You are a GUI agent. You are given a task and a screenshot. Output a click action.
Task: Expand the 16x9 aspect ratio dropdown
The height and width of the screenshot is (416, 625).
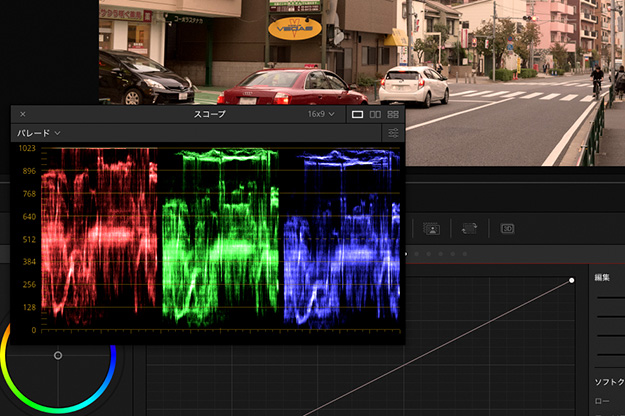321,115
